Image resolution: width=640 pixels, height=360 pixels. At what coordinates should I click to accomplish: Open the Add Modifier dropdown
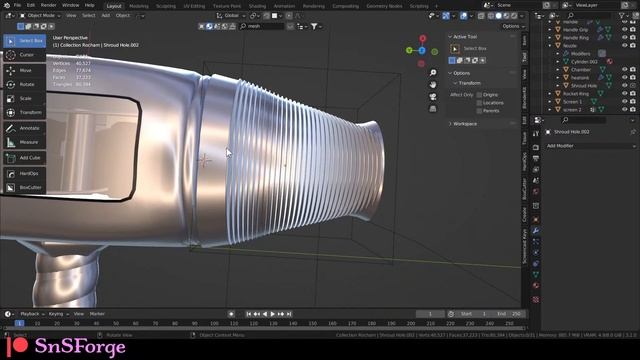tap(590, 146)
